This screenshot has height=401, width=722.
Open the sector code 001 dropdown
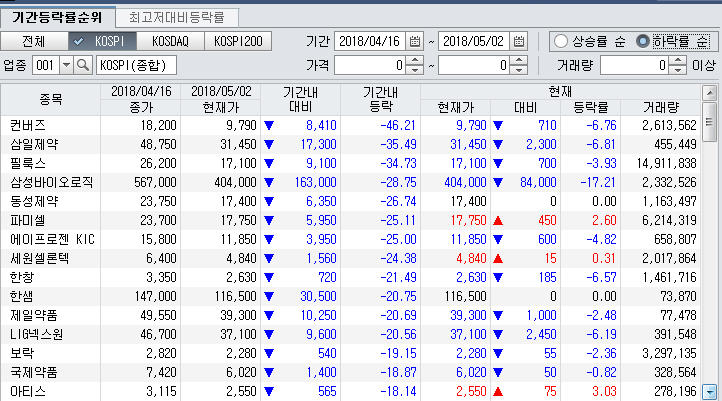pyautogui.click(x=66, y=65)
